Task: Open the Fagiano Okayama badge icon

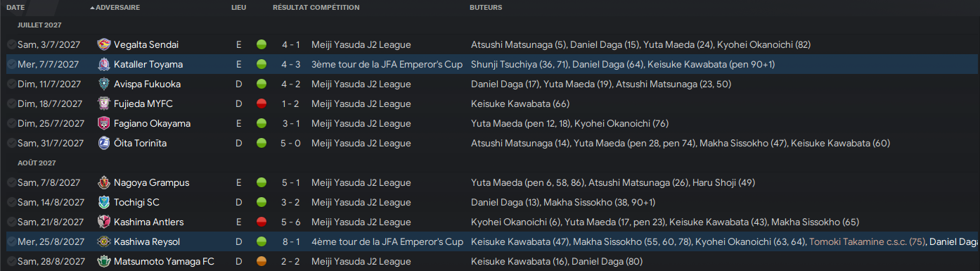Action: click(104, 123)
